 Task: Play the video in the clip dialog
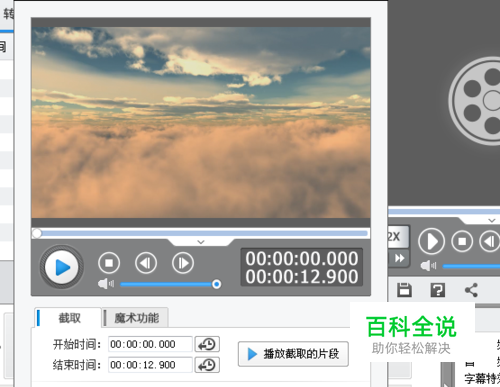[x=62, y=267]
